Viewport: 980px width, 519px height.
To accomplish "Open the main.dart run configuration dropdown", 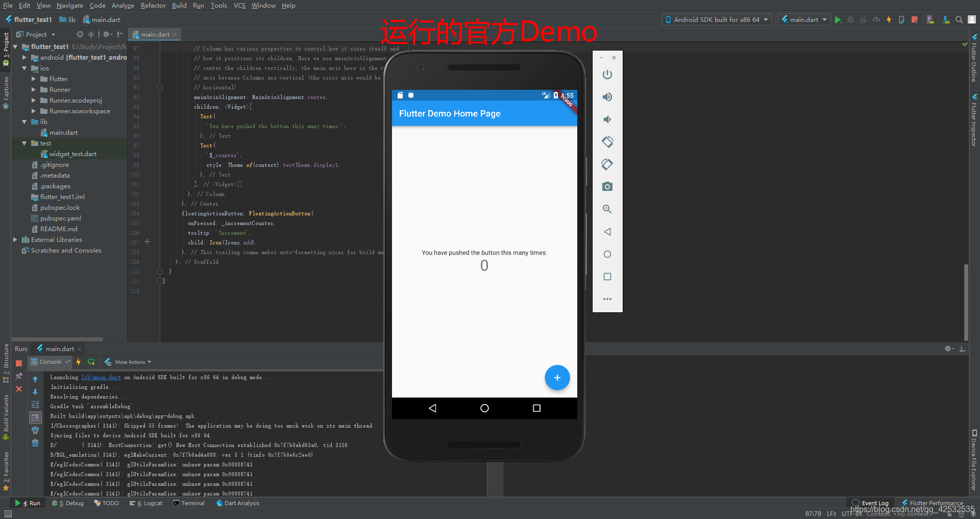I will tap(803, 20).
